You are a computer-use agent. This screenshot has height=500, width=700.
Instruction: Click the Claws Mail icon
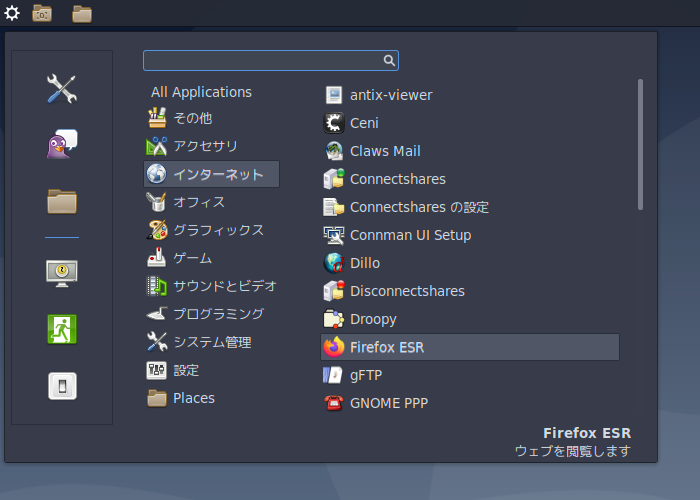pos(333,151)
